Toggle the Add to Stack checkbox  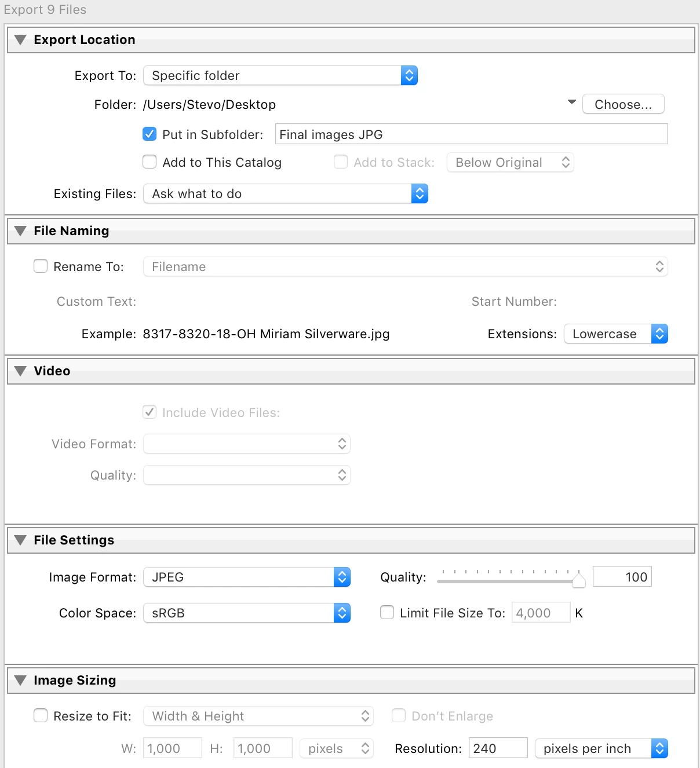341,162
